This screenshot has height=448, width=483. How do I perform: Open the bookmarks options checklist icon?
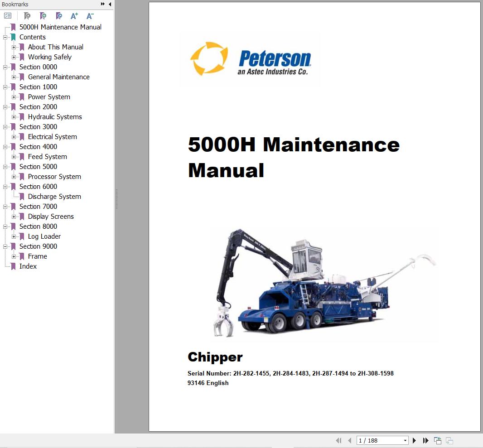(8, 16)
